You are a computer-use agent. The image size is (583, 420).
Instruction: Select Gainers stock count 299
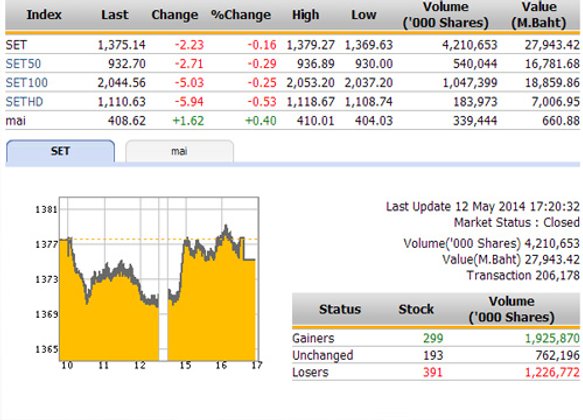pos(433,338)
